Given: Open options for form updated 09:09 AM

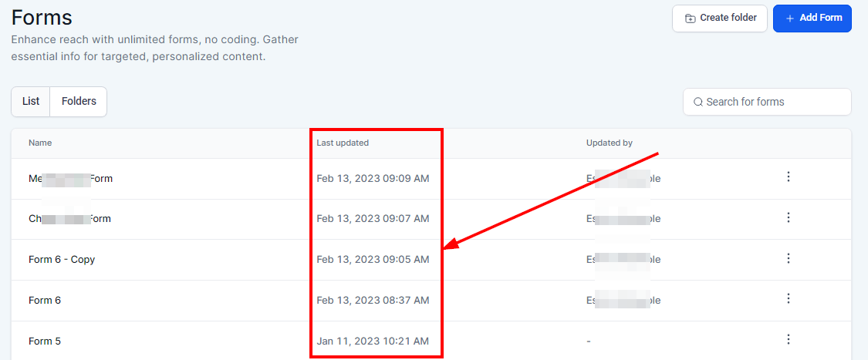Looking at the screenshot, I should tap(788, 177).
